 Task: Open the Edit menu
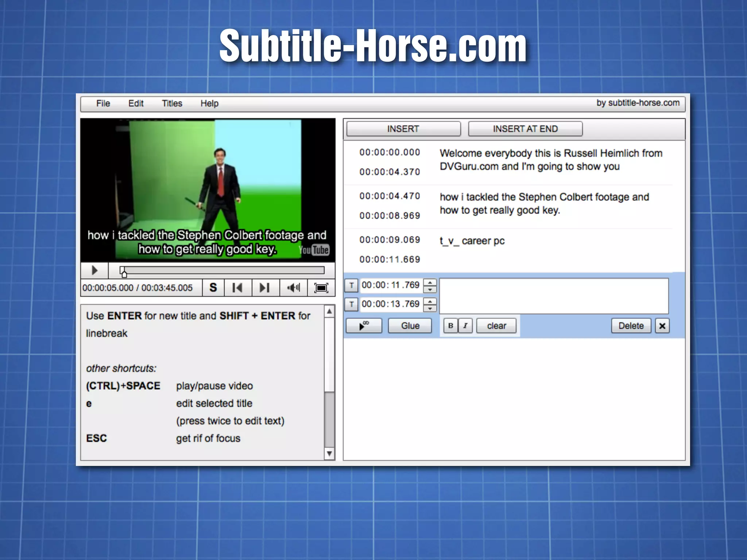136,104
